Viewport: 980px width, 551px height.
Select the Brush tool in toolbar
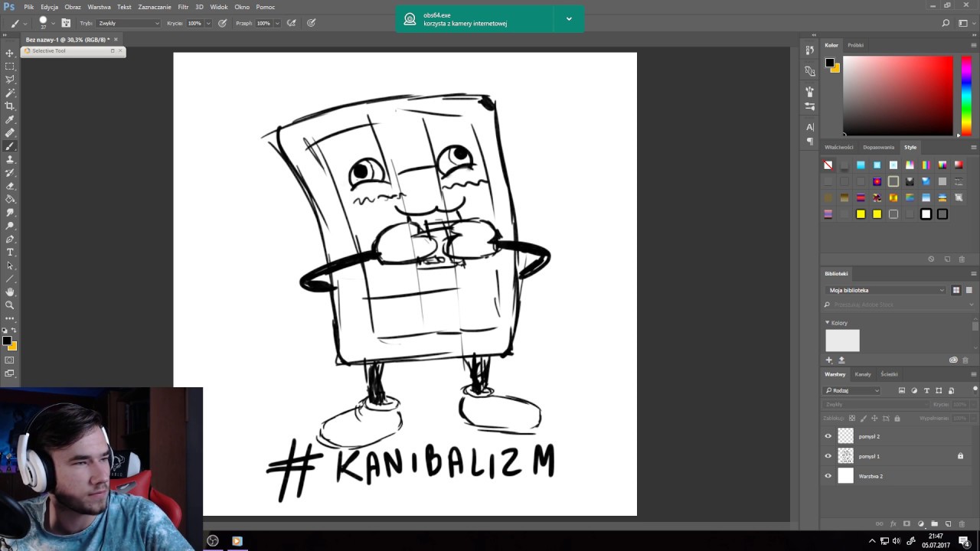(10, 145)
